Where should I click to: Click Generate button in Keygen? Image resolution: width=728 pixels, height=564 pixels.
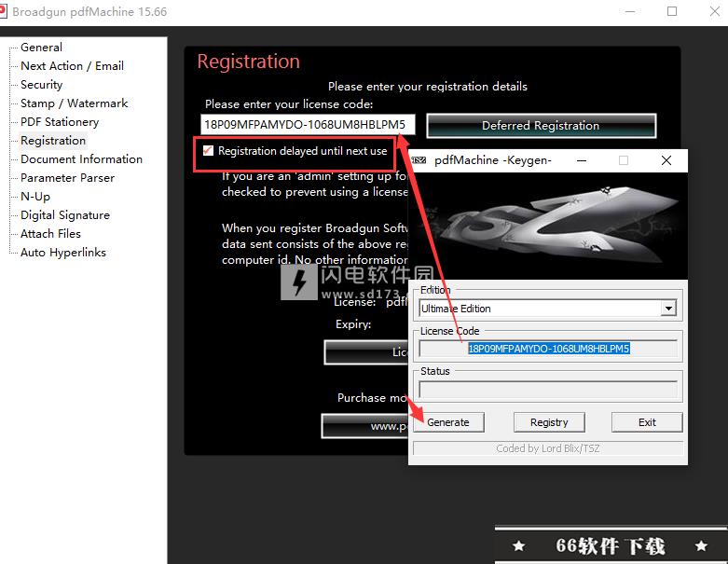(448, 422)
